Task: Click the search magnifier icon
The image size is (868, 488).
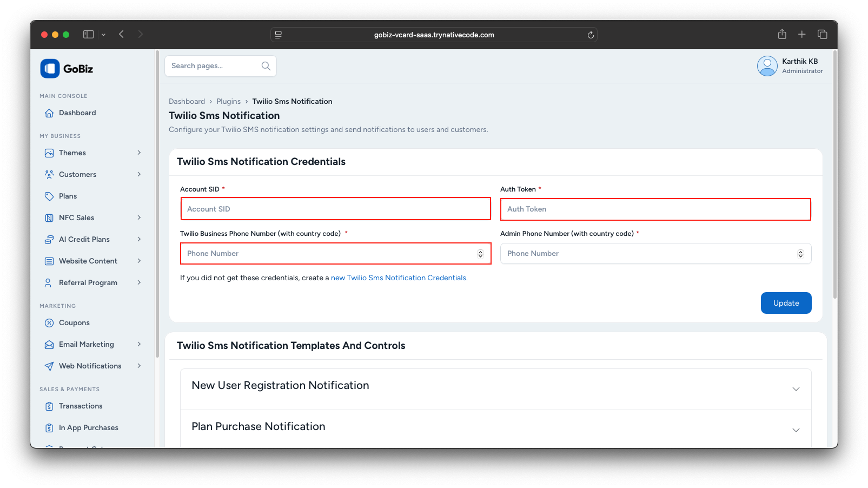Action: pos(266,66)
